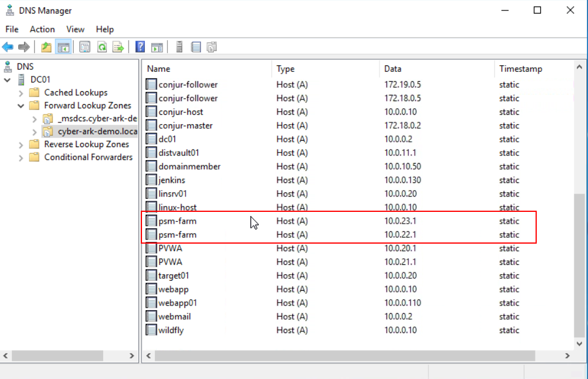The width and height of the screenshot is (588, 379).
Task: Select the cyber-ark-demo.loca zone in the tree
Action: pyautogui.click(x=97, y=131)
